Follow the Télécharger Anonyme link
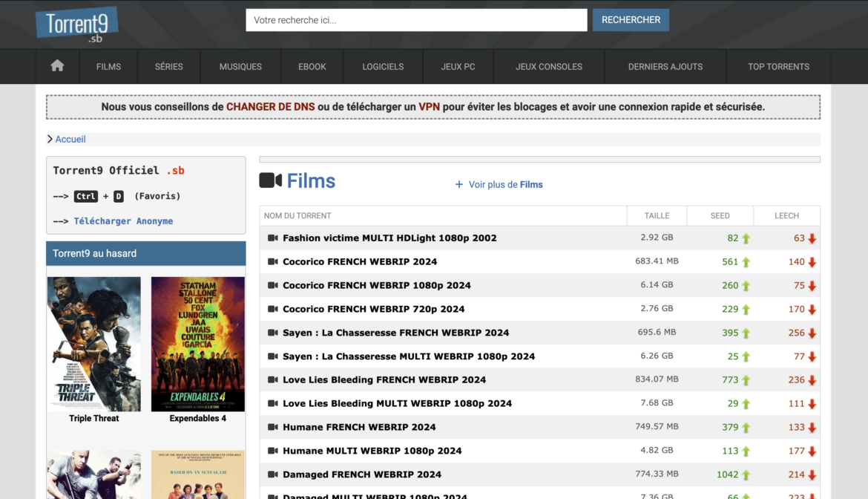The width and height of the screenshot is (868, 499). pos(123,221)
